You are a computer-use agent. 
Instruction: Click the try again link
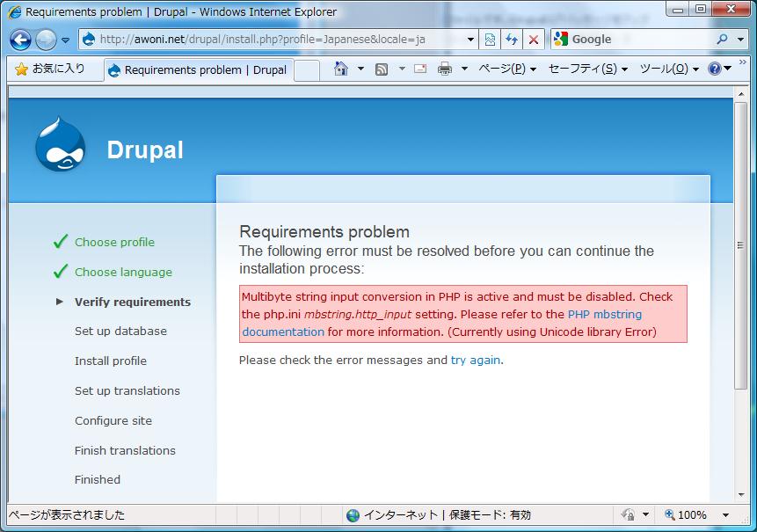pos(476,361)
